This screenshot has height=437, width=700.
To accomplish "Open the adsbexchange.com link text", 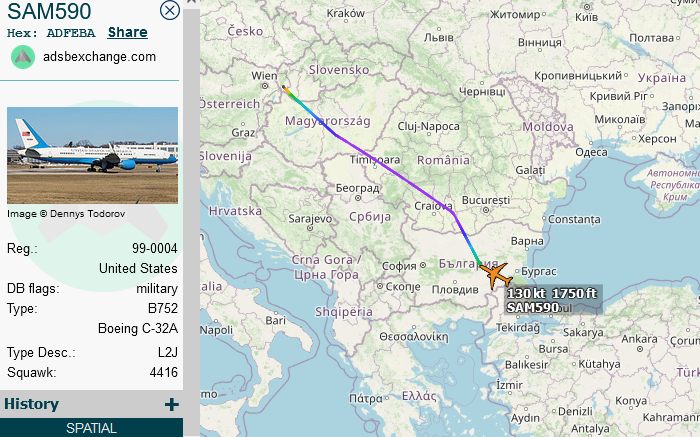I will click(x=99, y=57).
